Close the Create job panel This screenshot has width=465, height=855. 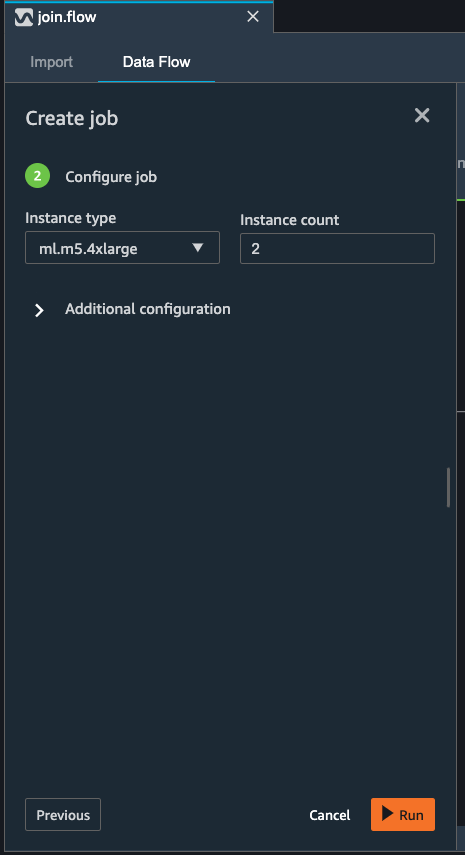422,115
